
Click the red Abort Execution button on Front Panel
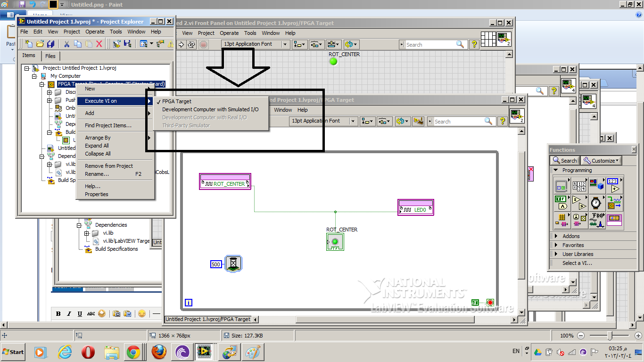point(203,44)
